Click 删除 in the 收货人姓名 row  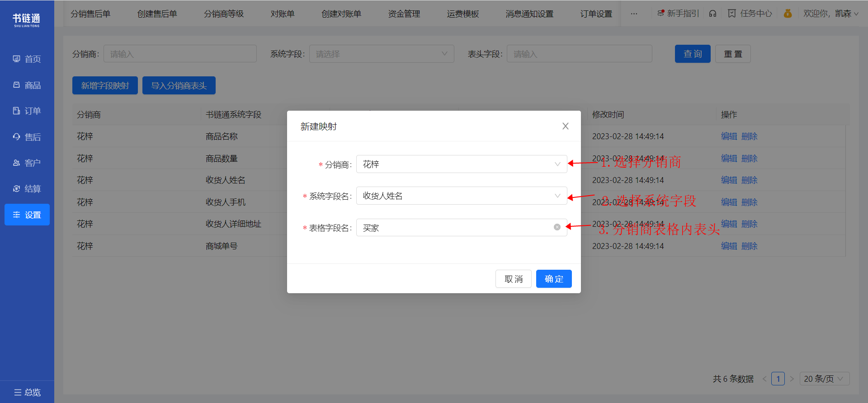(749, 180)
